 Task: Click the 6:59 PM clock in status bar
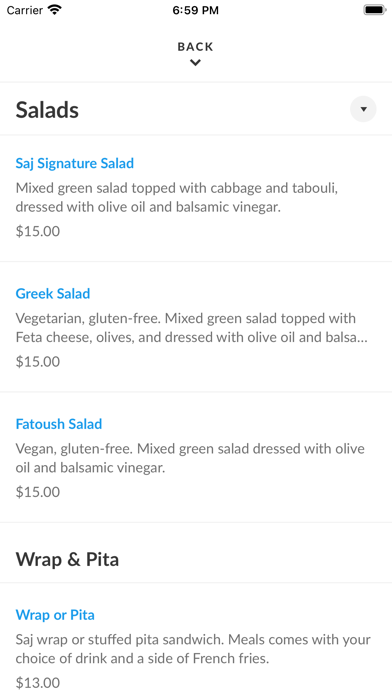click(x=195, y=10)
